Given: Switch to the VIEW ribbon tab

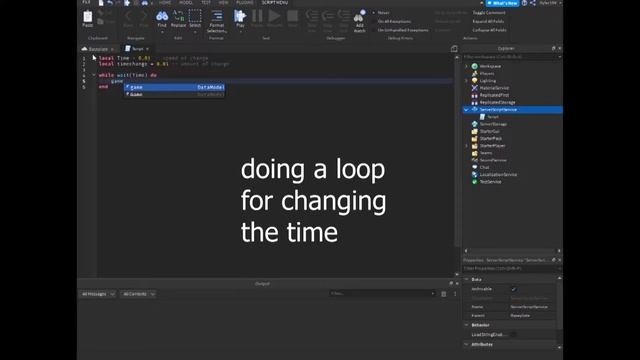Looking at the screenshot, I should 223,2.
